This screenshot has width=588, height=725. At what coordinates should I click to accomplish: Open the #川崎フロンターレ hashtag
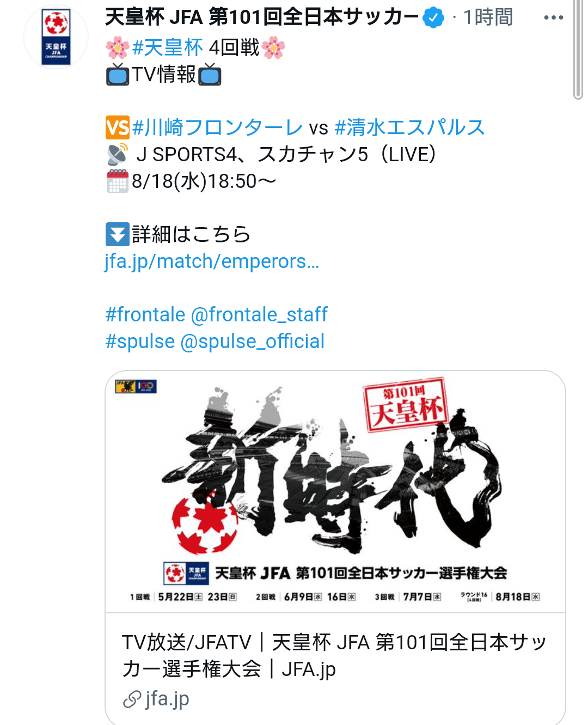coord(217,127)
